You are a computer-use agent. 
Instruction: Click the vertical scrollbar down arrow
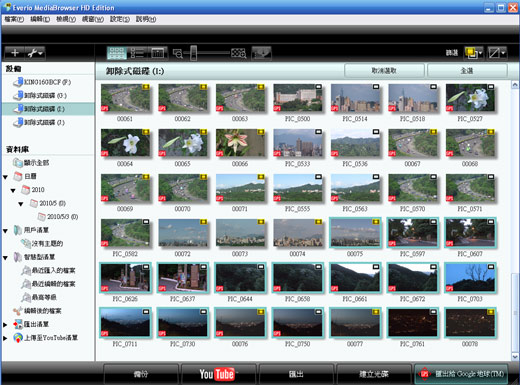[x=515, y=357]
